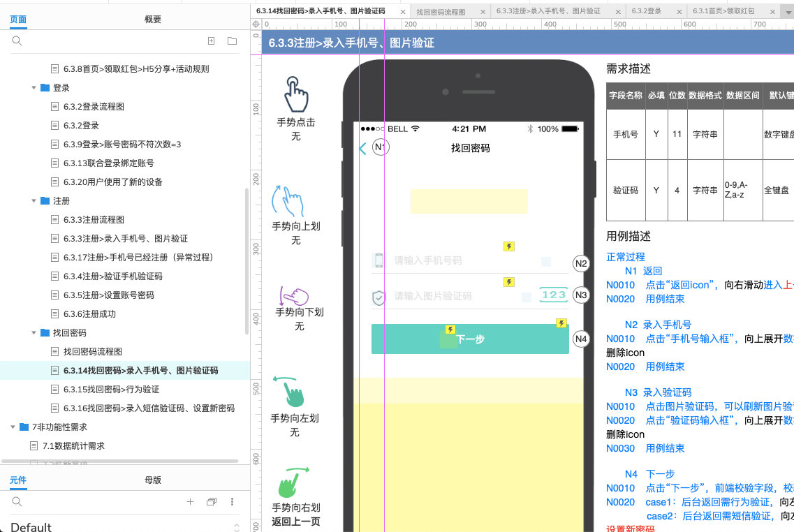The width and height of the screenshot is (794, 532).
Task: Click the add page icon in Pages panel
Action: 212,41
